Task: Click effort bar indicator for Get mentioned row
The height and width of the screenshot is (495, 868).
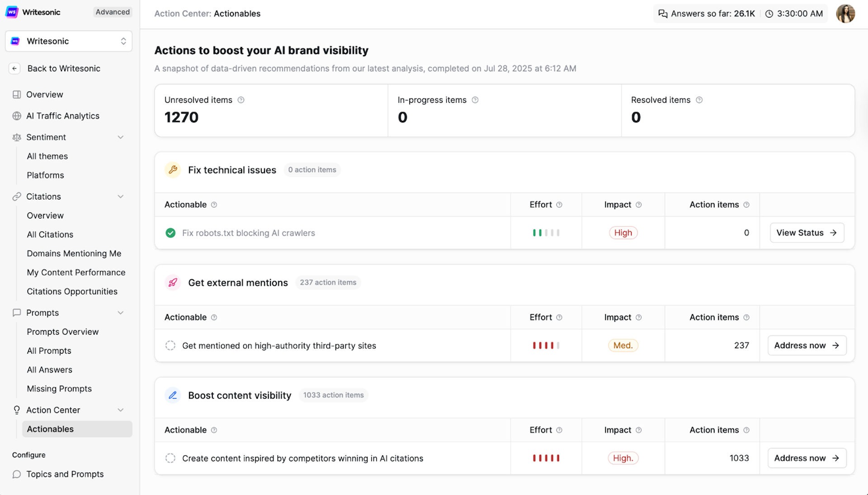Action: [546, 345]
